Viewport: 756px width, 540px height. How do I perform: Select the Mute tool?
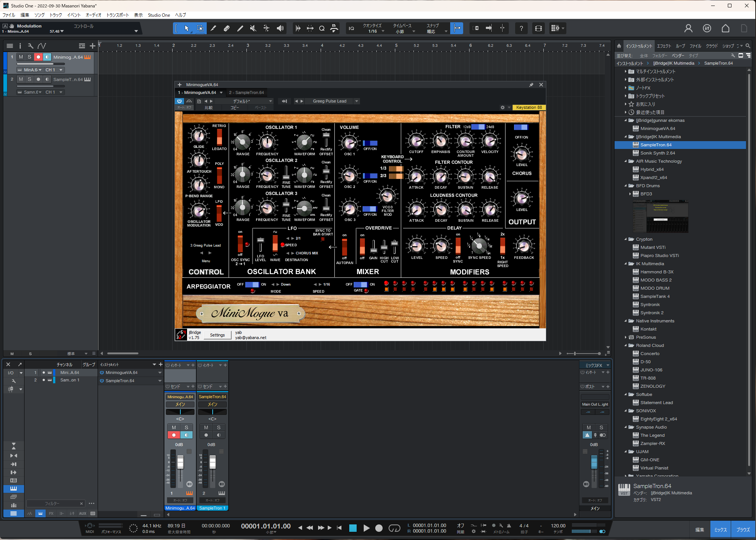pyautogui.click(x=253, y=28)
